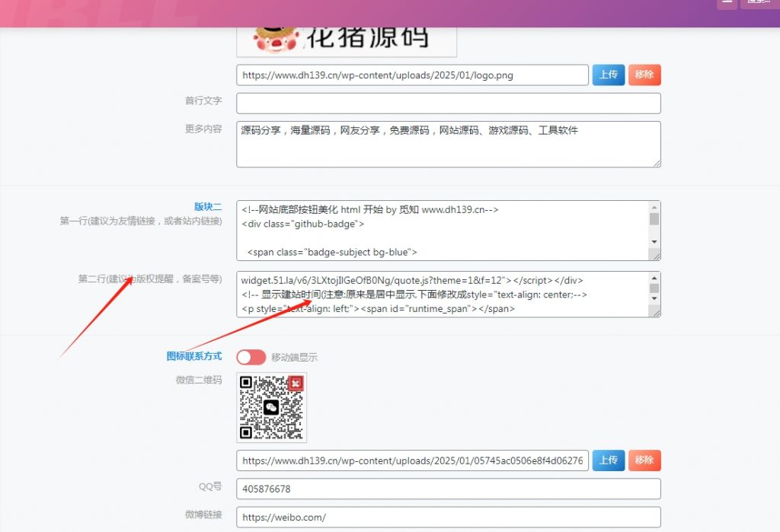Click the scrollbar thumb of the 第二行 textarea
Viewport: 780px width, 532px height.
point(654,288)
